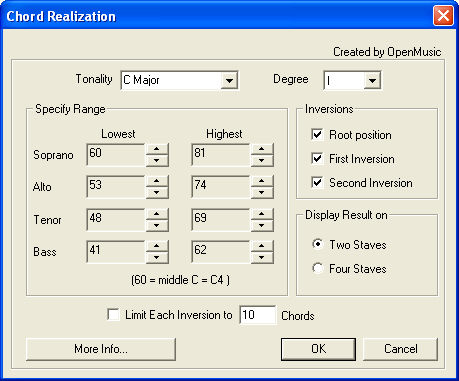Enable Limit Each Inversion checkbox
This screenshot has width=459, height=381.
point(113,315)
